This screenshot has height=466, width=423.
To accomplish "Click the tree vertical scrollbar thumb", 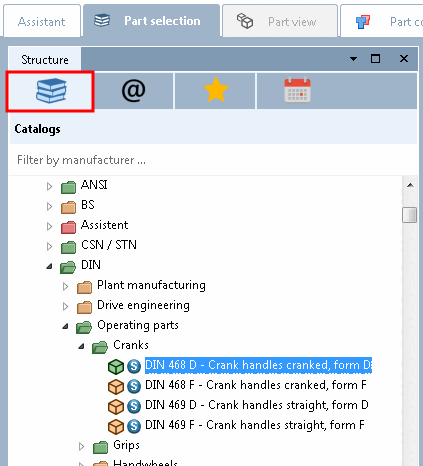I will click(410, 215).
